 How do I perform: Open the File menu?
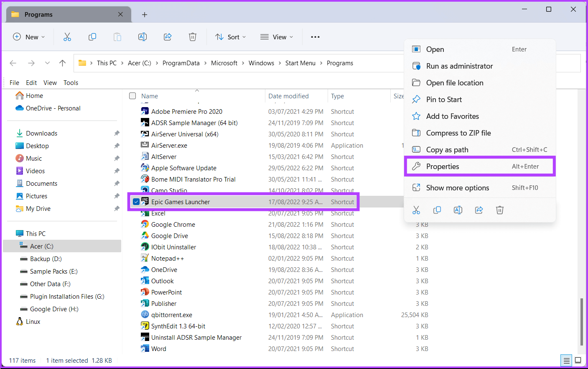coord(14,83)
